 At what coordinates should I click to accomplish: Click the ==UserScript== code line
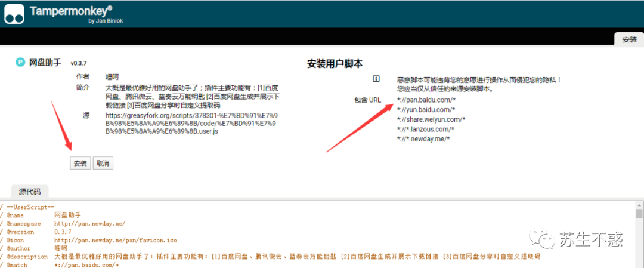tap(27, 207)
